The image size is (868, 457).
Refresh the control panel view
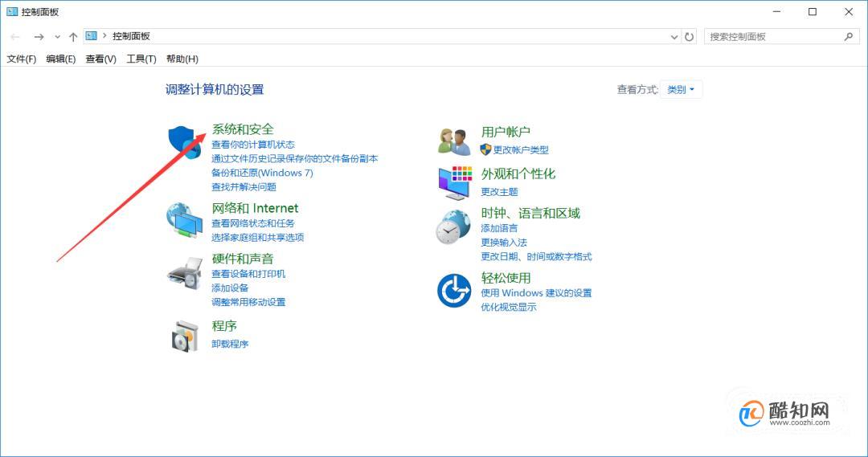pos(690,36)
